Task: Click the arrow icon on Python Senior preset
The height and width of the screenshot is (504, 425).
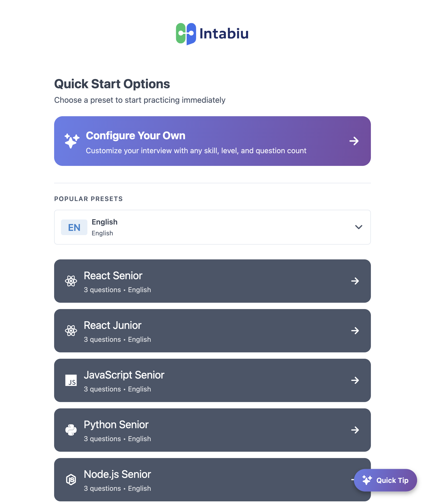Action: (x=355, y=430)
